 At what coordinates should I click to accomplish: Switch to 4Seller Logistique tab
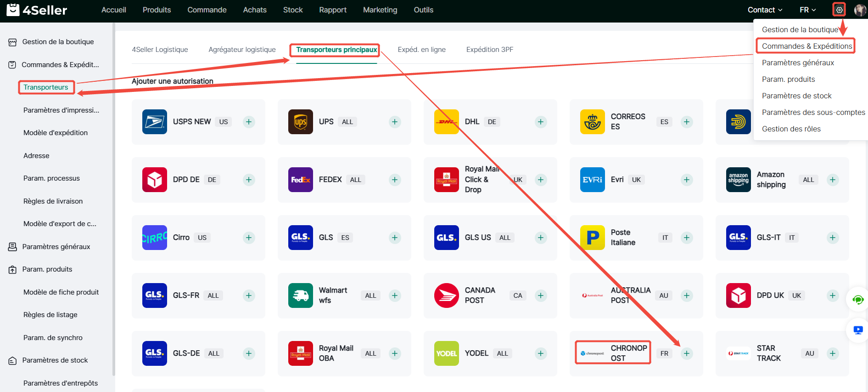pyautogui.click(x=160, y=50)
